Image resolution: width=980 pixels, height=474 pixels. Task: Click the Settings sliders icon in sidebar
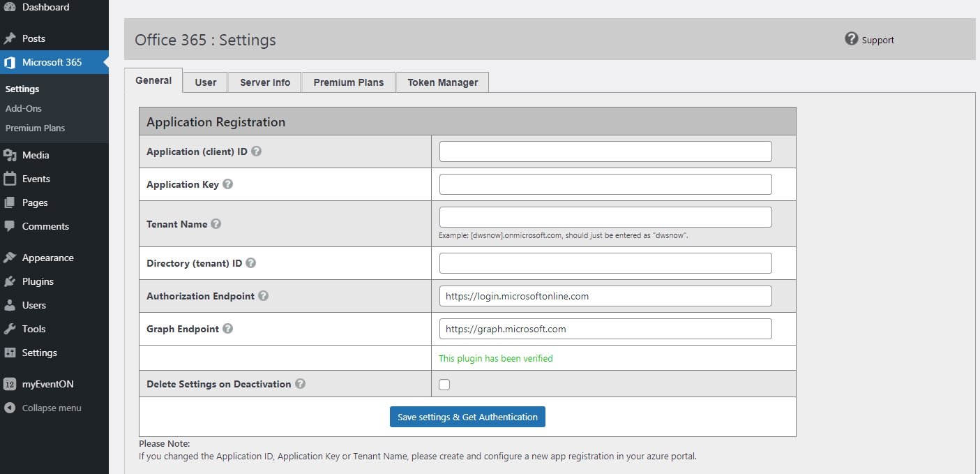pyautogui.click(x=10, y=353)
